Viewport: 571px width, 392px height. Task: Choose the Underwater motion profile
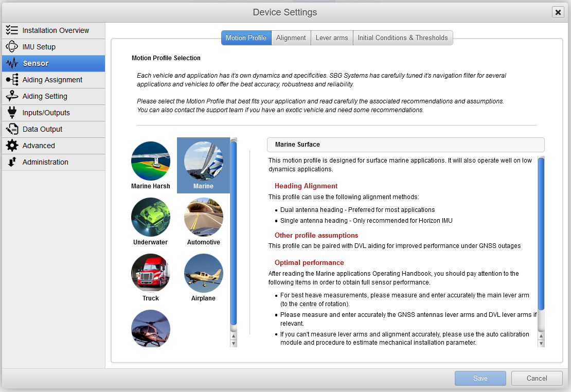tap(150, 222)
